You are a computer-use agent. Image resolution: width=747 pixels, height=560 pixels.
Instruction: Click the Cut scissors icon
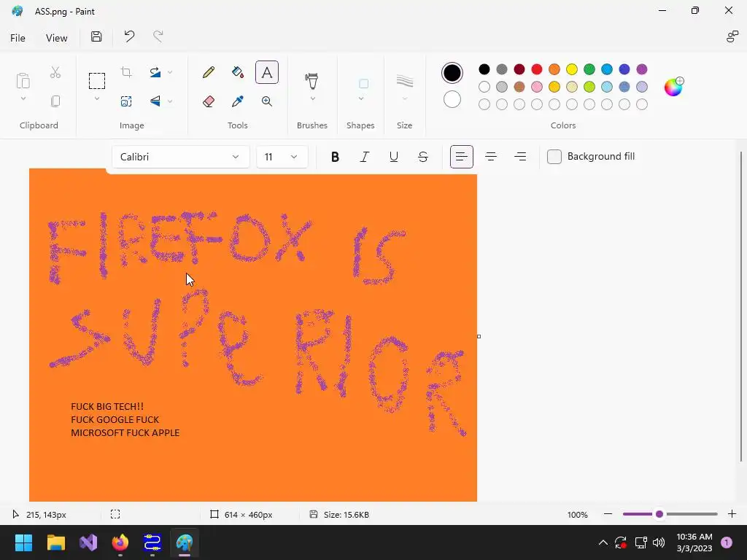[55, 72]
